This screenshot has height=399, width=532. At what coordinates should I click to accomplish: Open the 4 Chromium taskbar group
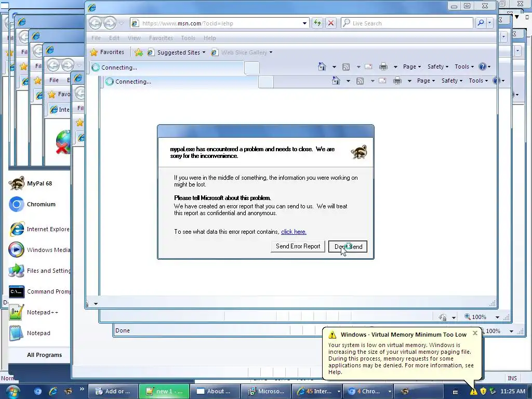pyautogui.click(x=368, y=391)
